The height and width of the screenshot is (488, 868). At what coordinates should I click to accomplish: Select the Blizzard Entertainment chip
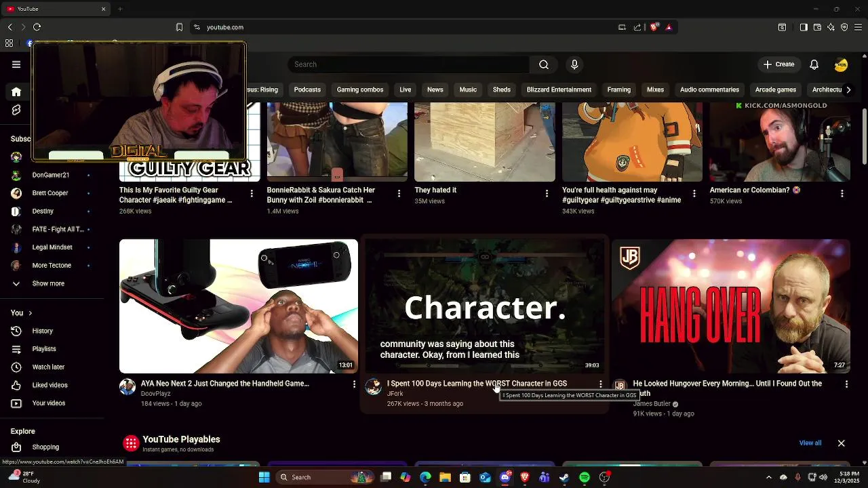point(559,89)
